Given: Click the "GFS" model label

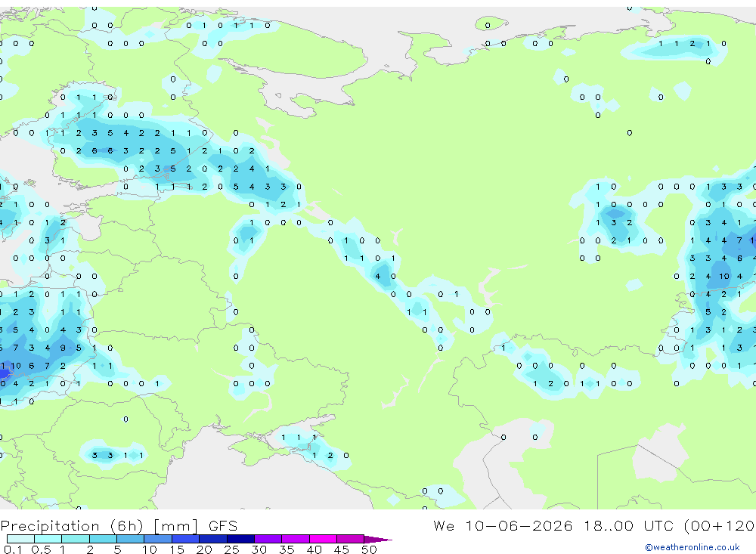Looking at the screenshot, I should pos(223,526).
